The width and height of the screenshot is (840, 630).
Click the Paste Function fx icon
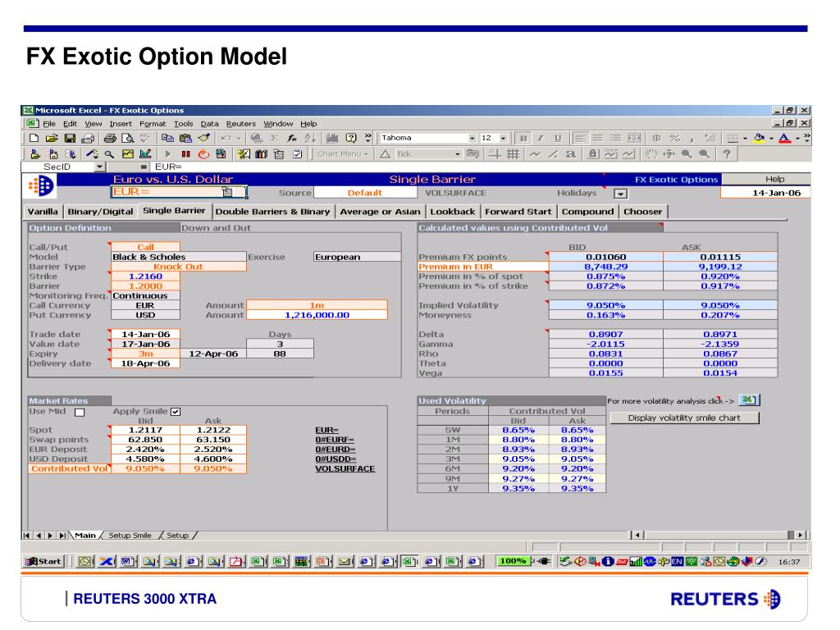[x=292, y=138]
